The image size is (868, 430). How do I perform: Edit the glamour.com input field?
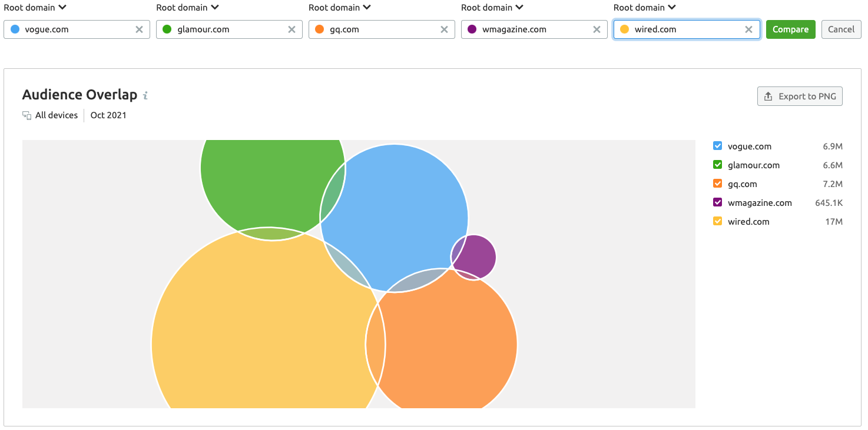pyautogui.click(x=229, y=29)
